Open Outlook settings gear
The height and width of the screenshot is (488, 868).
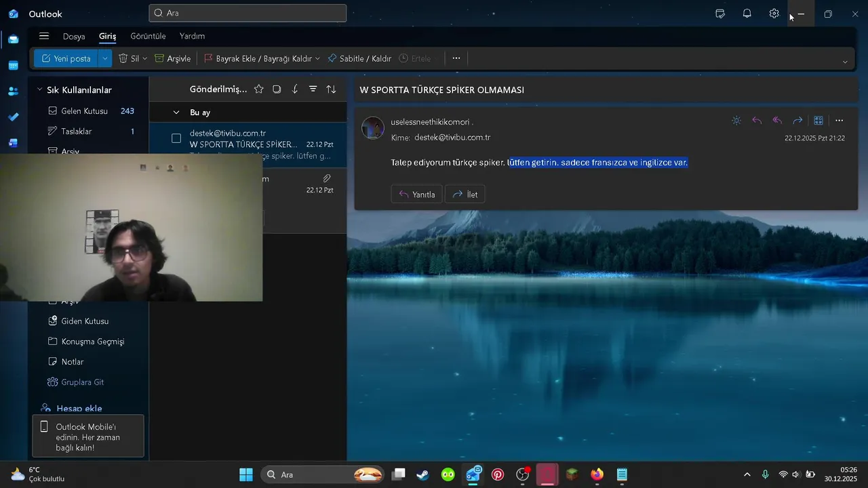(x=774, y=14)
